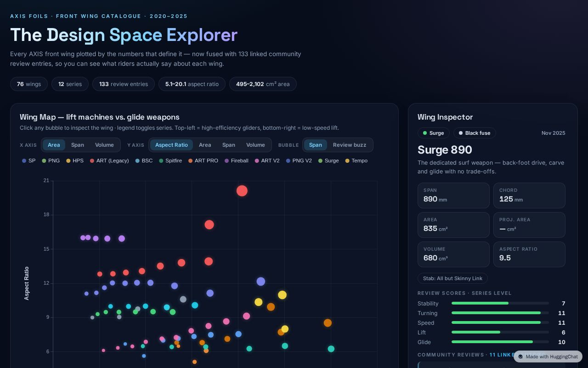588x368 pixels.
Task: Click the Span 890 mm stat card
Action: point(453,195)
